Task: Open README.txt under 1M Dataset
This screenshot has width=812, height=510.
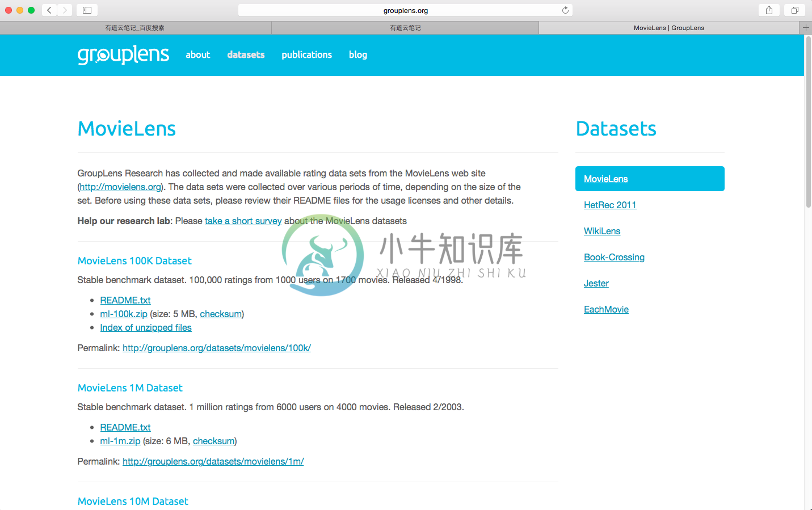Action: (125, 427)
